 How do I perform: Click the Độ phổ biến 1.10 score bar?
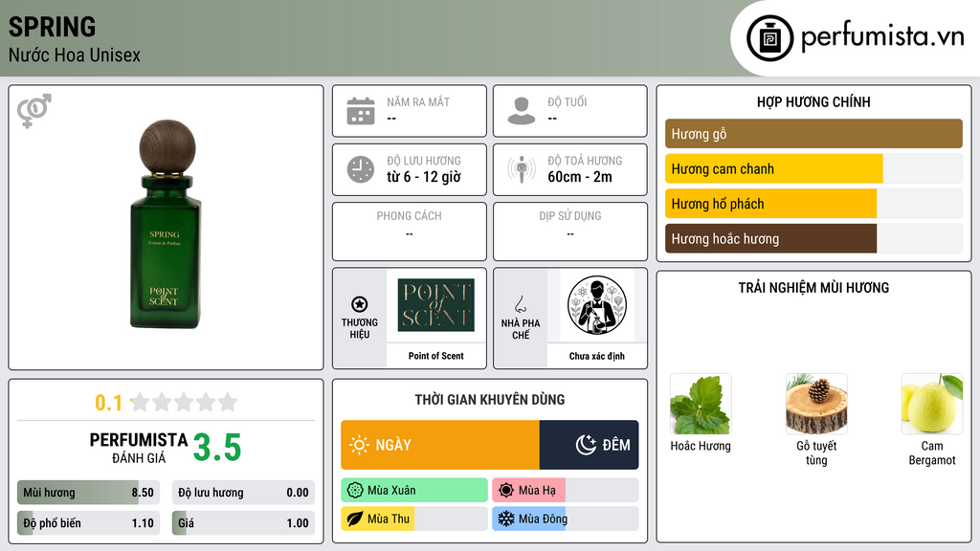tap(89, 523)
